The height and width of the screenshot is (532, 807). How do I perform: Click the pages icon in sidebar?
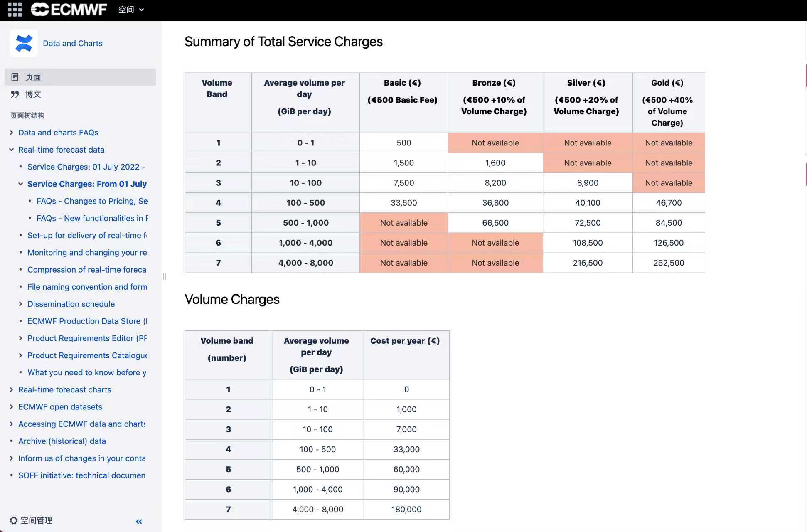(x=15, y=77)
